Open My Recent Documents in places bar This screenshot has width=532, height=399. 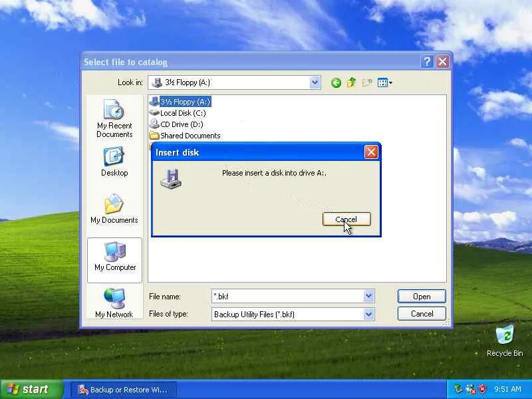(x=114, y=118)
